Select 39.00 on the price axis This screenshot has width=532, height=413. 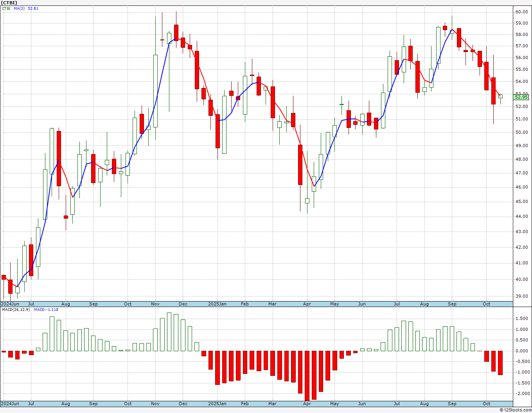(x=522, y=296)
